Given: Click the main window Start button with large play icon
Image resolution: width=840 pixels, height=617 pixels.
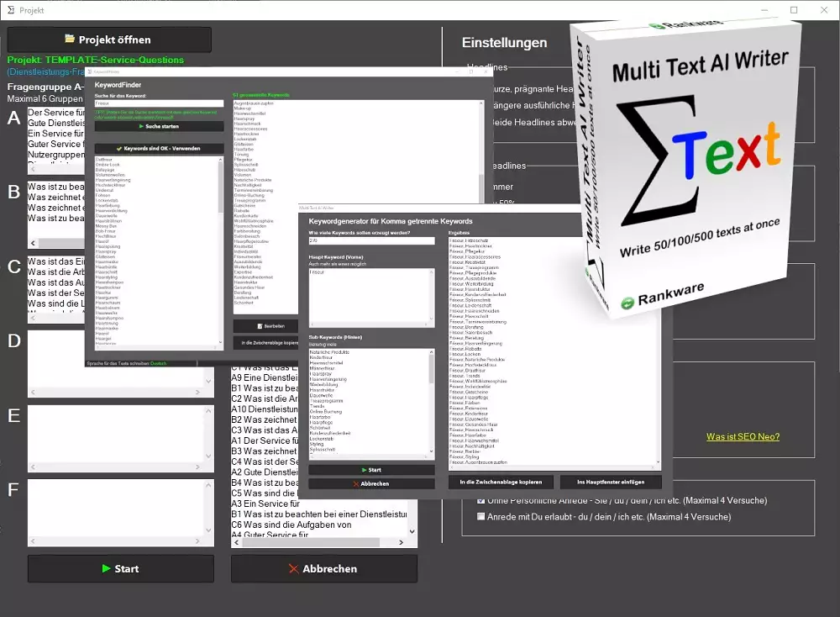Looking at the screenshot, I should point(121,569).
